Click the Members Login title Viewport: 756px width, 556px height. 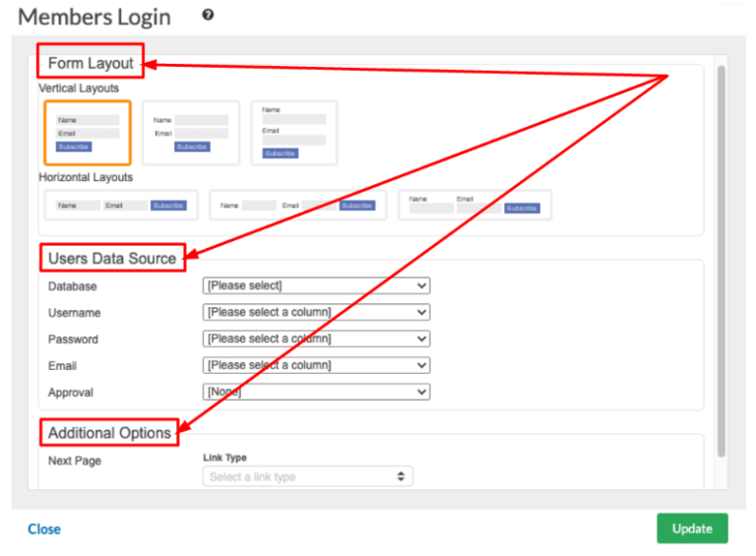pos(94,17)
